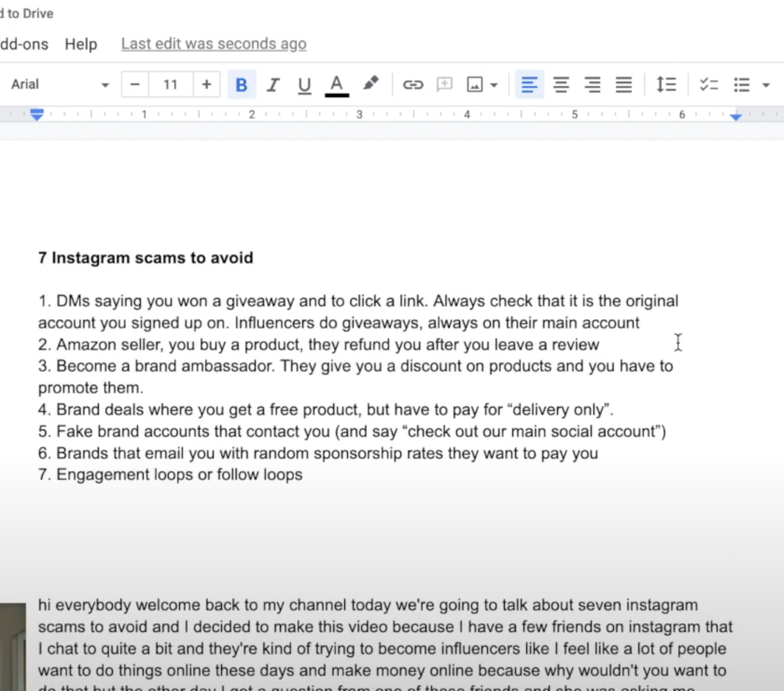Add a comment using the comment icon

pos(444,84)
